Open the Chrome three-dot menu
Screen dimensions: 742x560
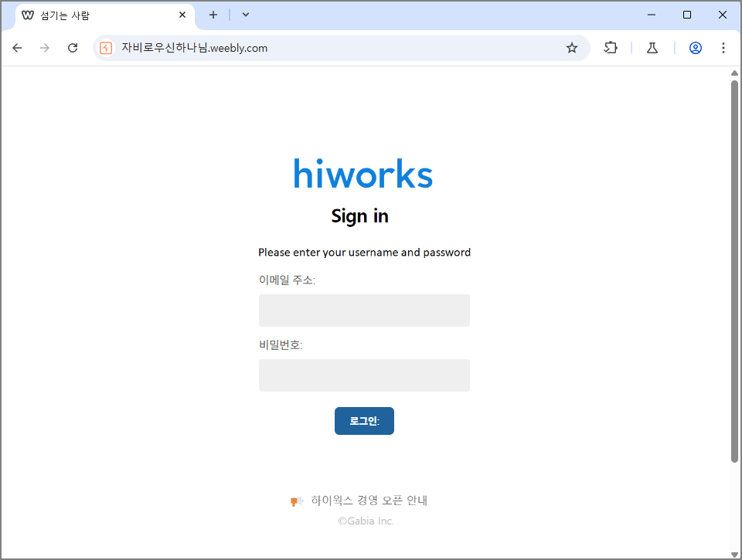pos(723,48)
